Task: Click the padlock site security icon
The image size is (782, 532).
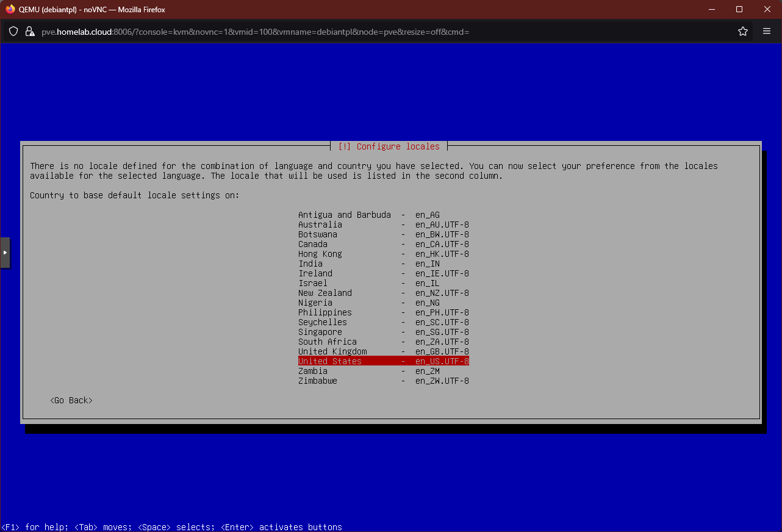Action: pyautogui.click(x=29, y=31)
